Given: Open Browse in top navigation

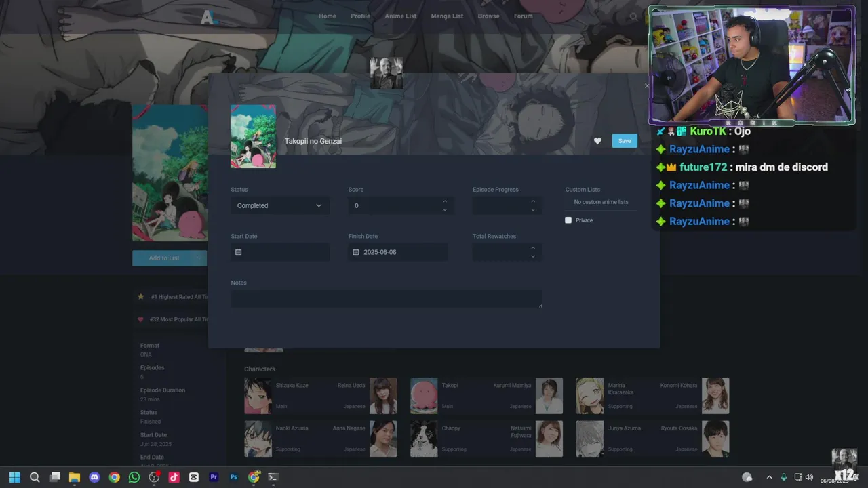Looking at the screenshot, I should coord(488,16).
